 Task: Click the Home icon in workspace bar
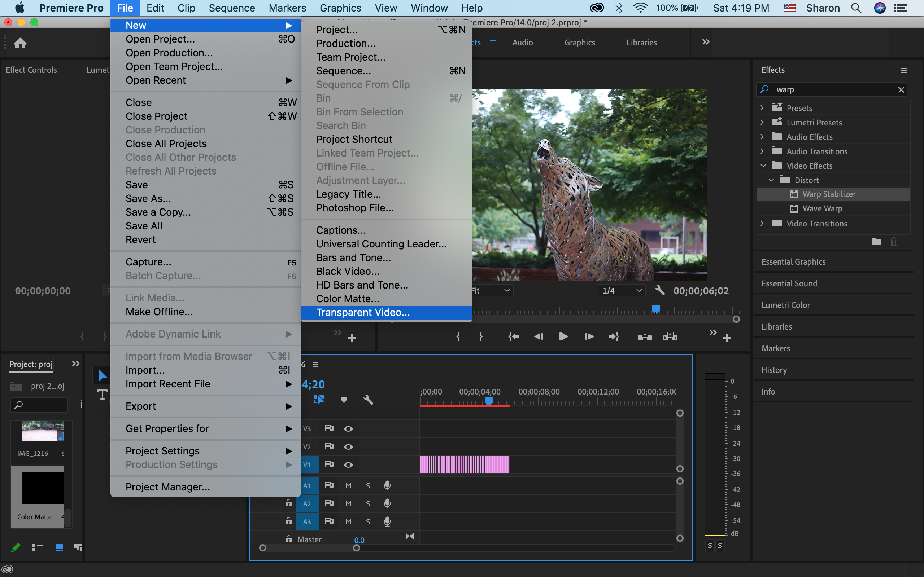[20, 43]
